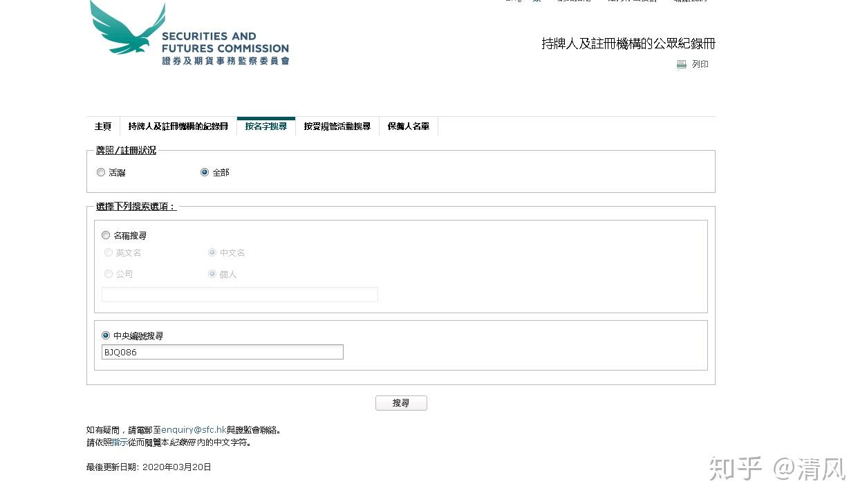Choose the 個人 search type
867x504 pixels.
[x=212, y=274]
